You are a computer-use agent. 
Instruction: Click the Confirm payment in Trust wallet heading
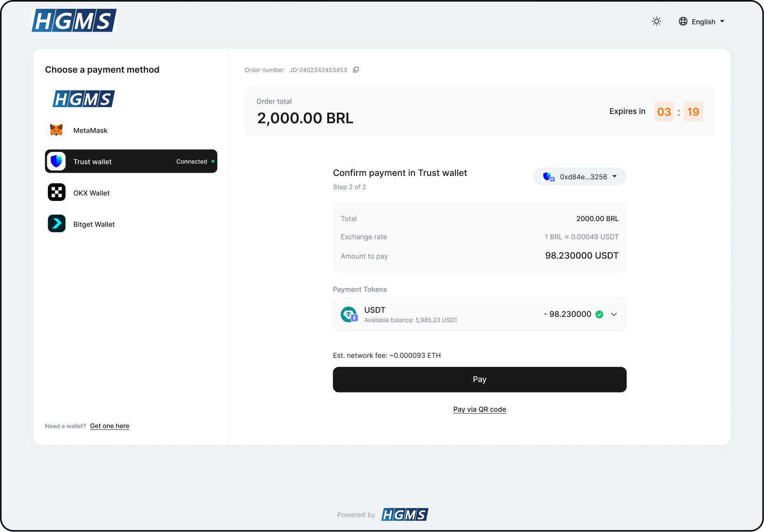[400, 173]
